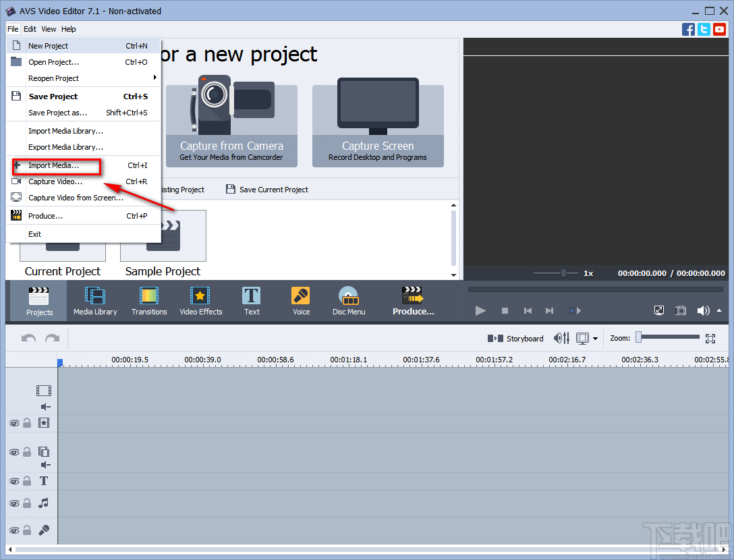This screenshot has height=560, width=734.
Task: Choose Capture Video... menu item
Action: tap(84, 181)
